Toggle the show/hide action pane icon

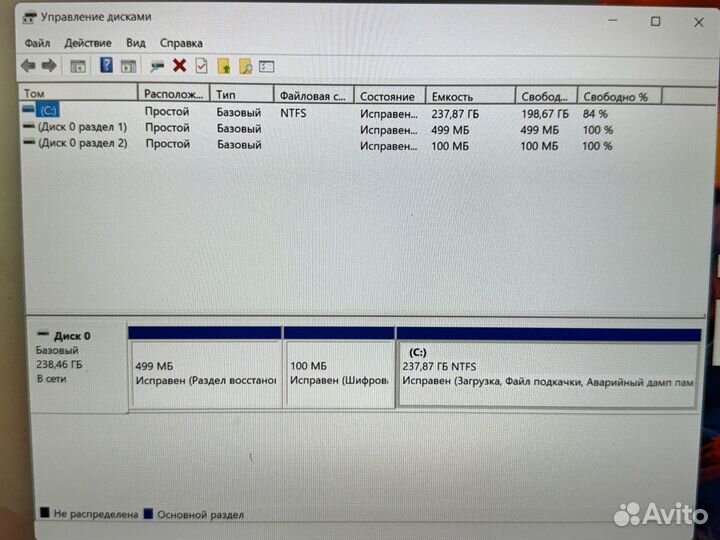click(129, 67)
